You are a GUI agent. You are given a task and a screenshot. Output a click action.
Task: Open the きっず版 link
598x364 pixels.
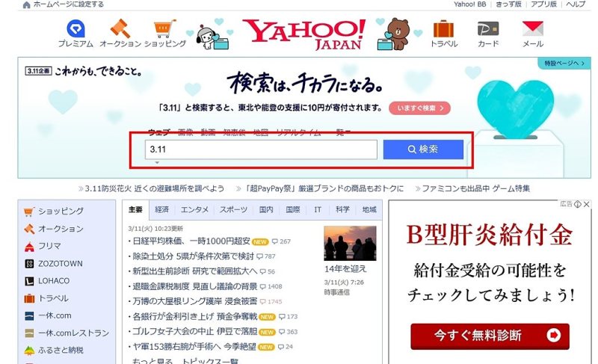pyautogui.click(x=508, y=4)
